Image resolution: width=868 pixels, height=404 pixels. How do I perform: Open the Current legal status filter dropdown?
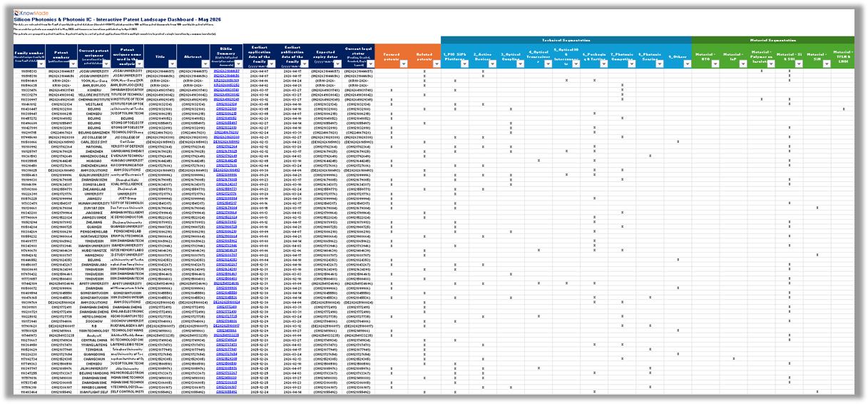coord(370,64)
